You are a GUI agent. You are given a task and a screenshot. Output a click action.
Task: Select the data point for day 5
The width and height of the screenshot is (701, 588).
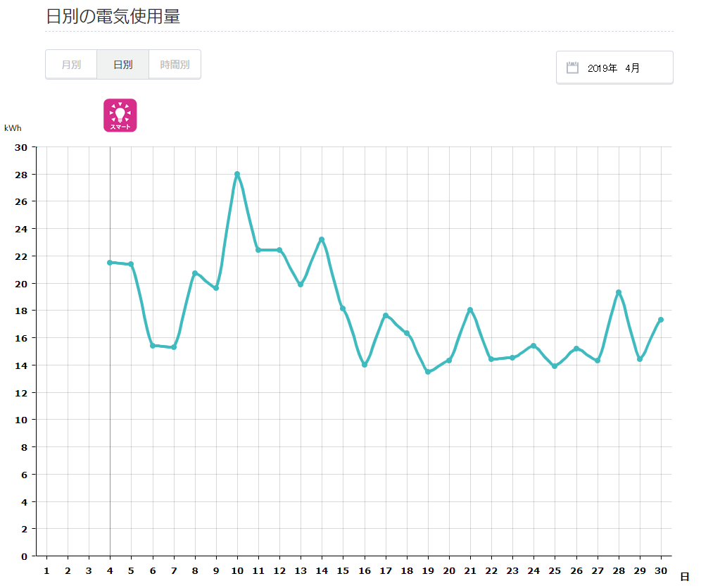[131, 264]
